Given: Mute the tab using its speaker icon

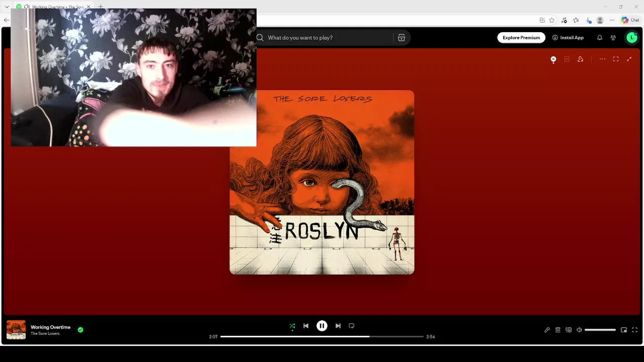Looking at the screenshot, I should (x=27, y=7).
